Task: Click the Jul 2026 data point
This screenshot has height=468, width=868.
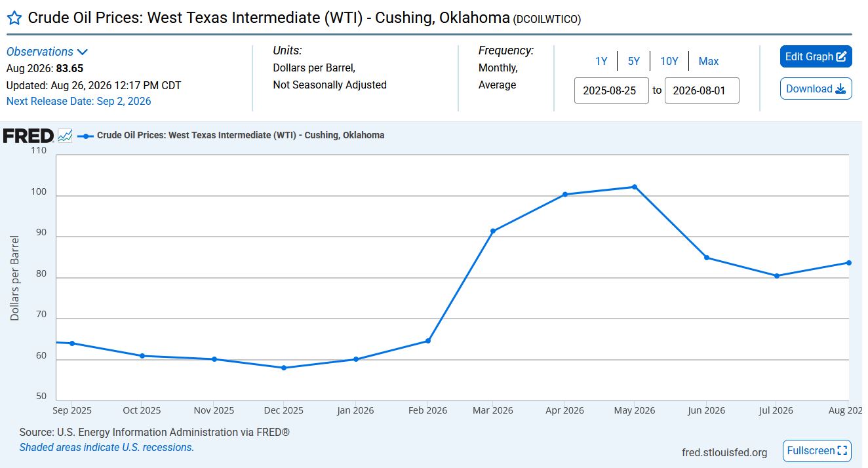Action: click(777, 276)
